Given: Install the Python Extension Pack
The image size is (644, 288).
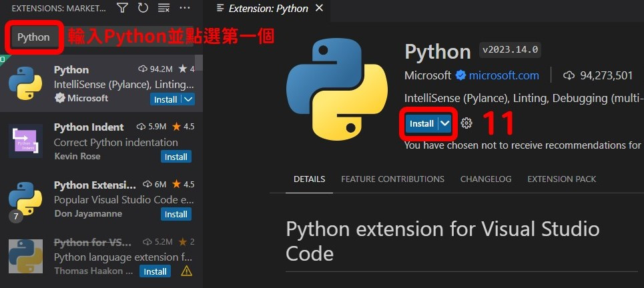Looking at the screenshot, I should [176, 214].
